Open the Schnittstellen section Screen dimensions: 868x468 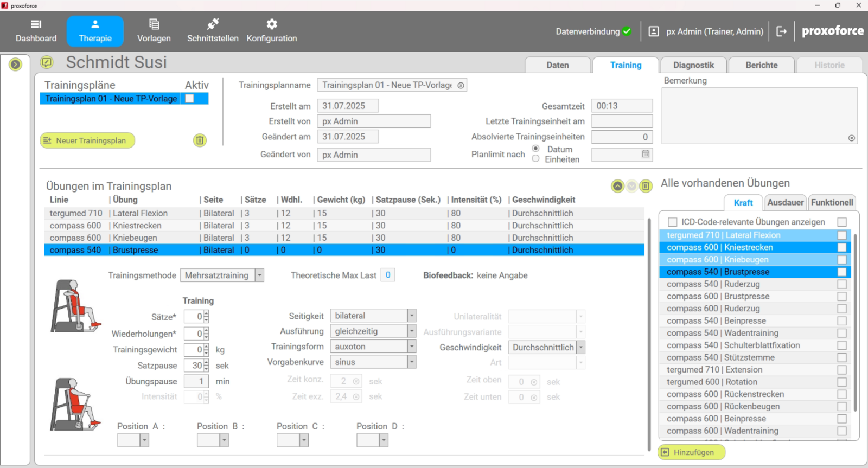213,31
